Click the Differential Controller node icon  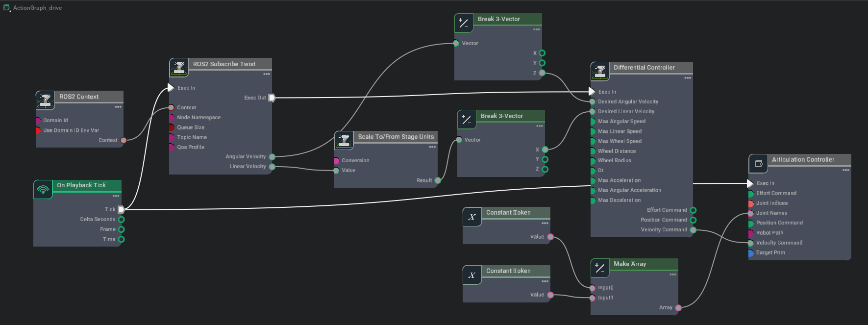tap(600, 72)
